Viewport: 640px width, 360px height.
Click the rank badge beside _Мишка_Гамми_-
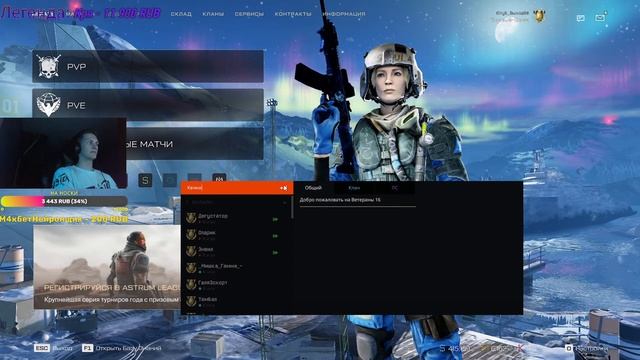[191, 268]
